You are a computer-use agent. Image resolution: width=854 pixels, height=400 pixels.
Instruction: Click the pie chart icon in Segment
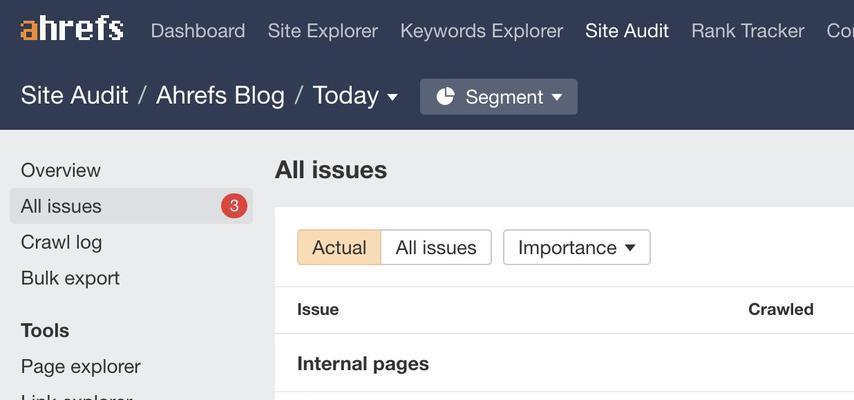445,96
